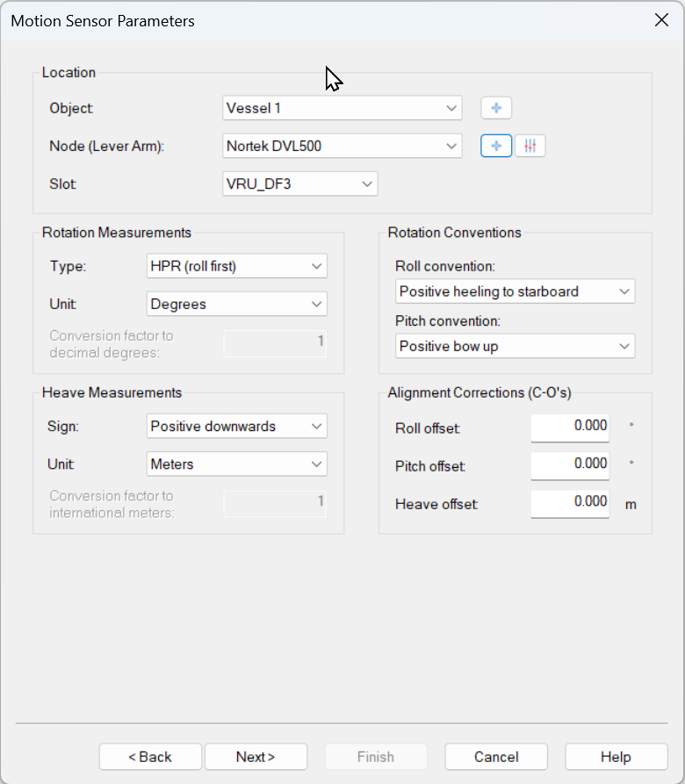Close the Motion Sensor Parameters dialog
The height and width of the screenshot is (784, 685).
pos(661,20)
